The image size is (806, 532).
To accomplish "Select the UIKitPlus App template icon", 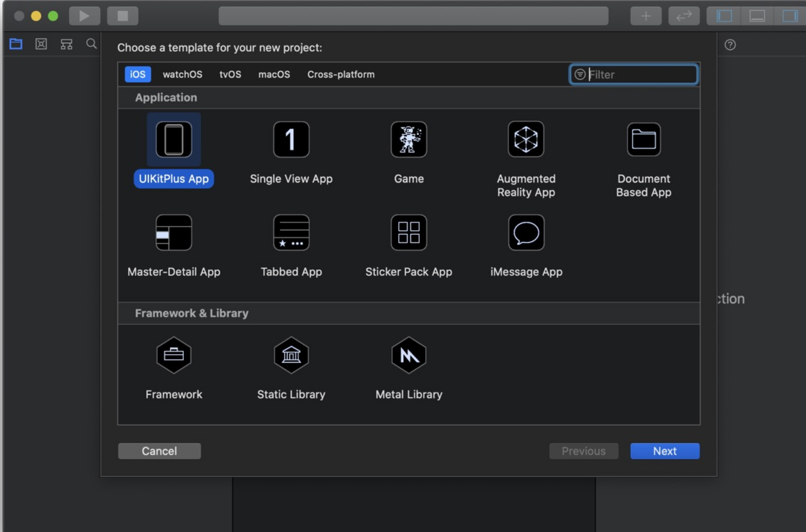I will click(x=174, y=139).
